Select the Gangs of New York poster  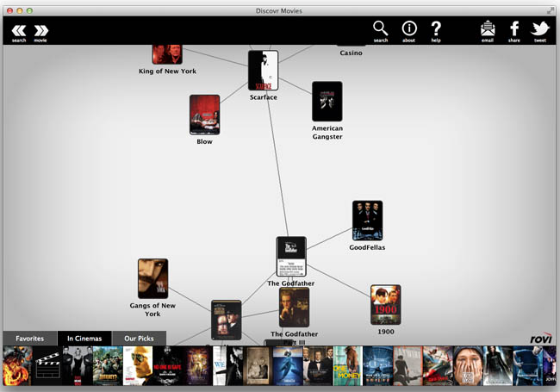point(152,278)
